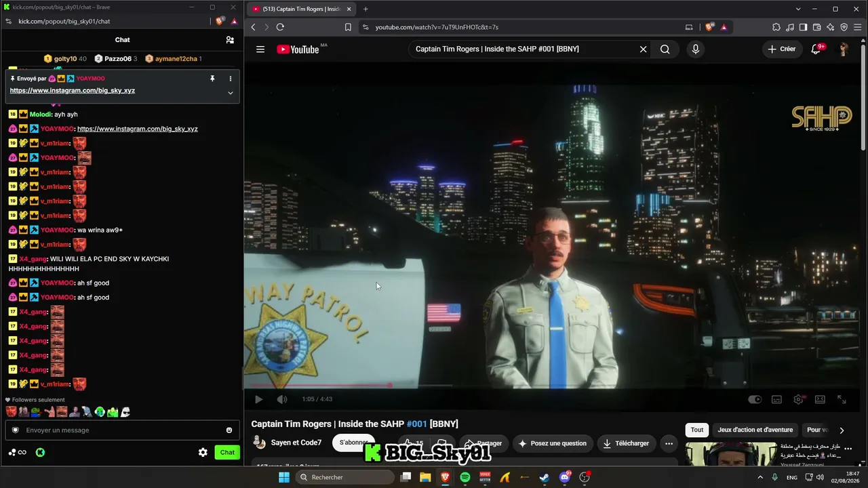Open Kick chat settings gear
Screen dimensions: 868x488
(203, 453)
